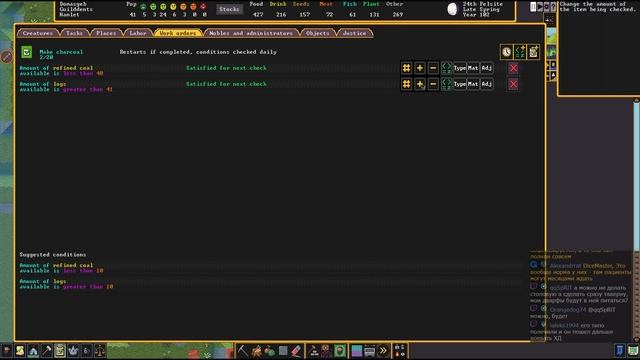Open the Stocks screen button
The image size is (640, 360).
(229, 9)
